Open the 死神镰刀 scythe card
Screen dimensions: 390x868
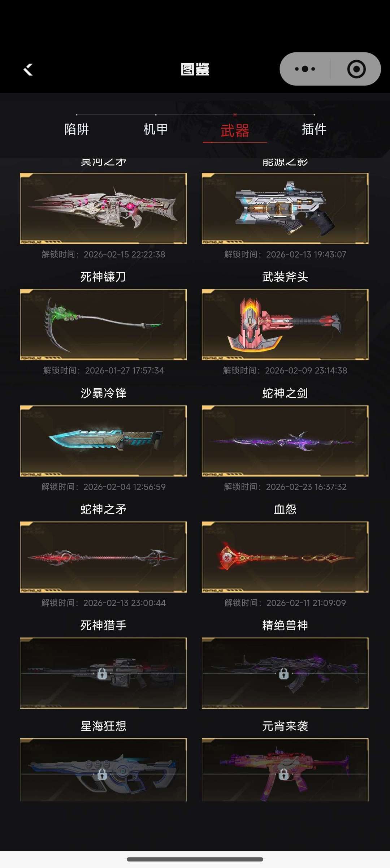point(103,324)
